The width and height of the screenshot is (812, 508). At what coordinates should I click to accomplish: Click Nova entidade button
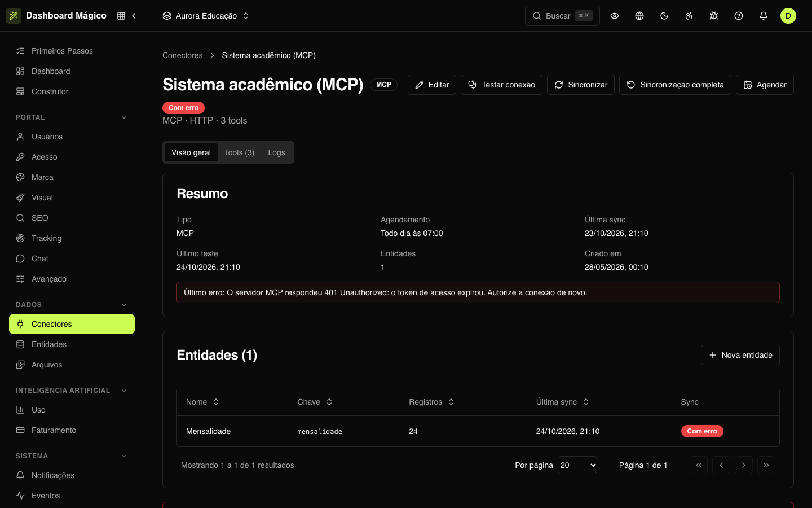[740, 355]
